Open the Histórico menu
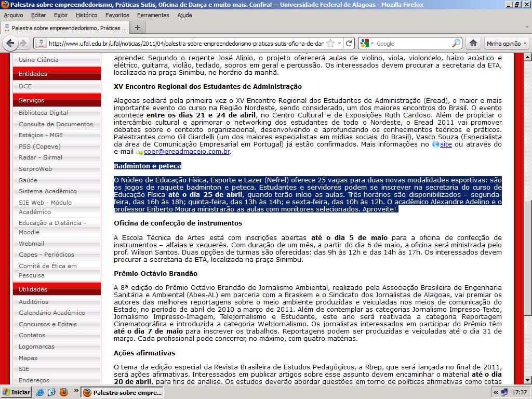 pyautogui.click(x=87, y=15)
